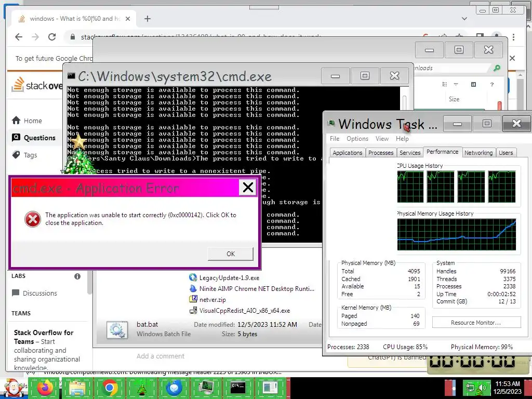The width and height of the screenshot is (532, 399).
Task: Expand the Chrome tab search chevron
Action: tap(464, 19)
